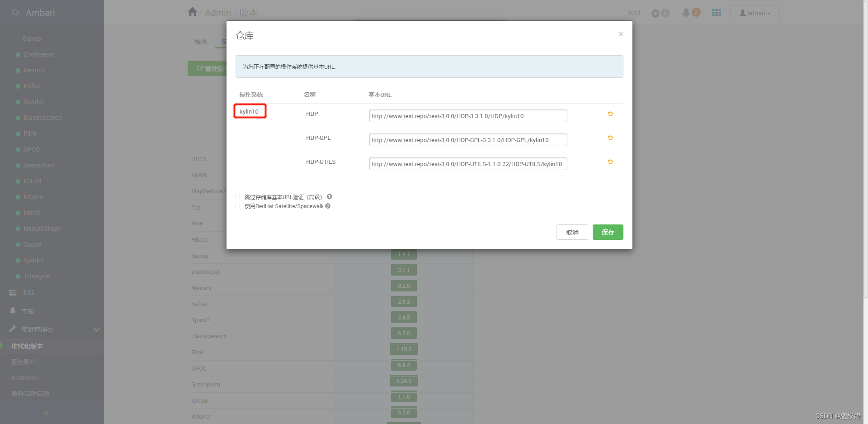Screen dimensions: 868x424
Task: Open 服务账户 in the sidebar
Action: point(24,362)
